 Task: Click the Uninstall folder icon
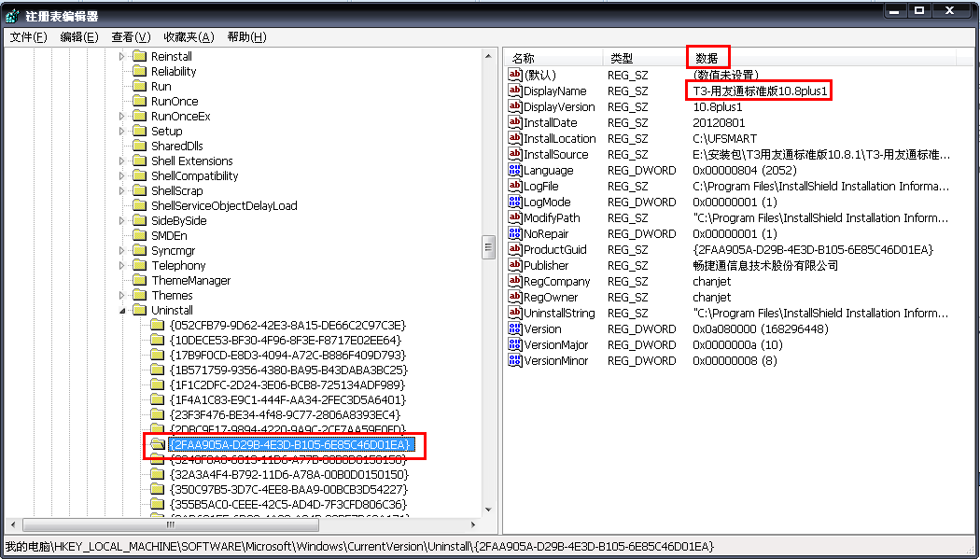click(x=139, y=311)
